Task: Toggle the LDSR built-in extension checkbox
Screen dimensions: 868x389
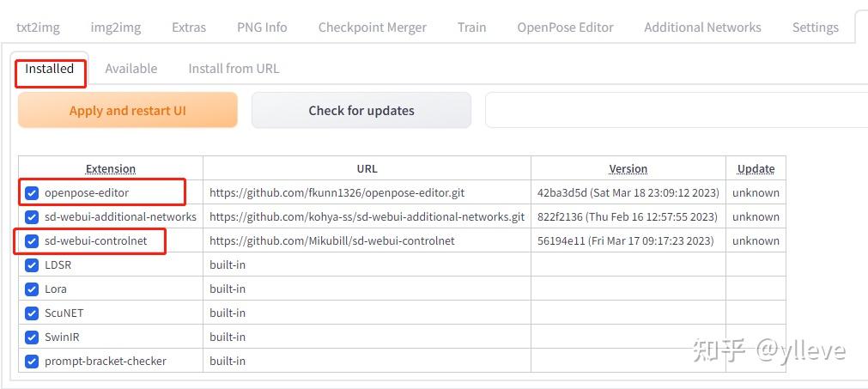Action: coord(32,264)
